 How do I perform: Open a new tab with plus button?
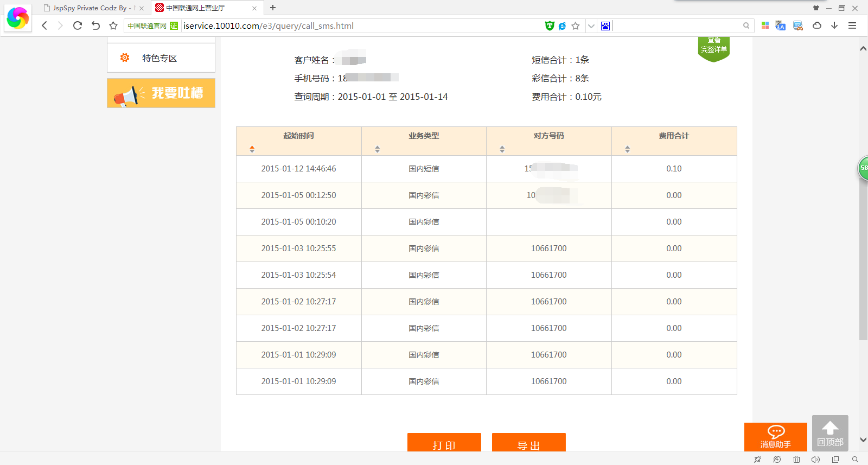click(273, 8)
